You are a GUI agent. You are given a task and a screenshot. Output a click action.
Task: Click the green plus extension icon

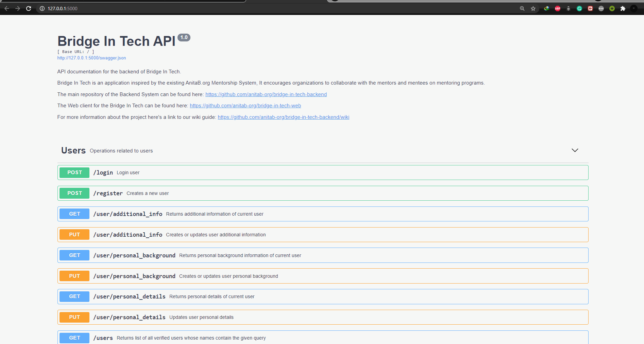coord(612,8)
